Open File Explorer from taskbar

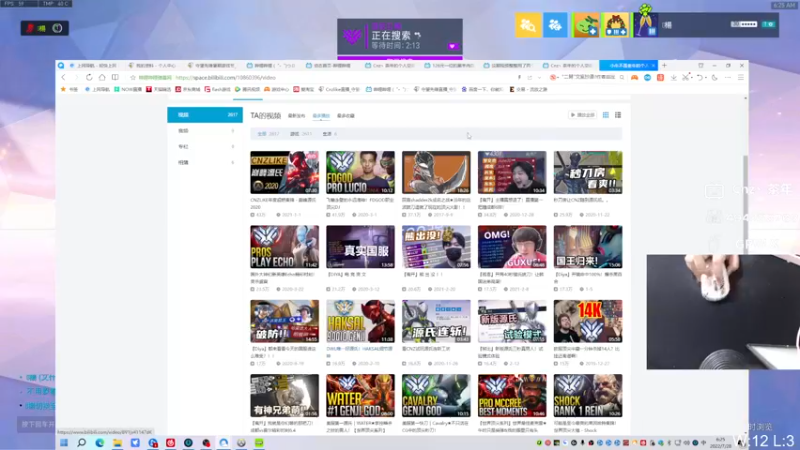(x=117, y=442)
